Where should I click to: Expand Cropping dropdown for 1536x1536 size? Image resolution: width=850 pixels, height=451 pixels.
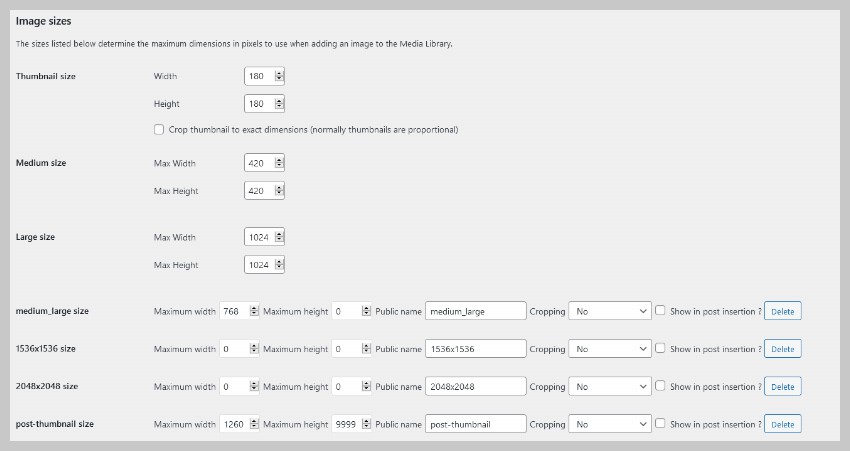[611, 349]
